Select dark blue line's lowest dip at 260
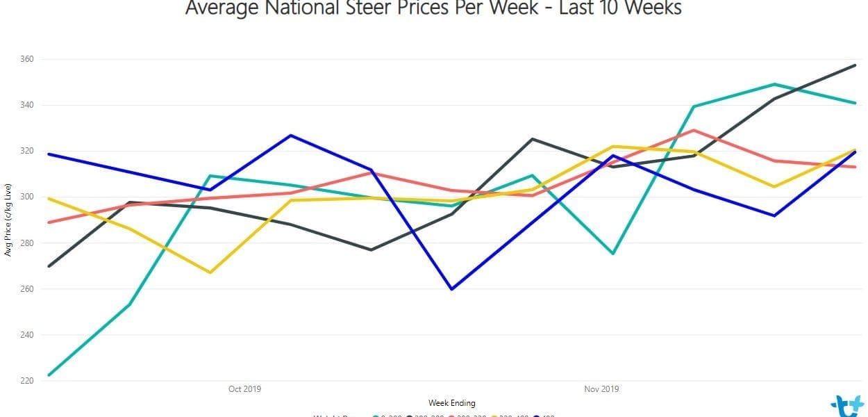The height and width of the screenshot is (417, 868). click(x=452, y=289)
